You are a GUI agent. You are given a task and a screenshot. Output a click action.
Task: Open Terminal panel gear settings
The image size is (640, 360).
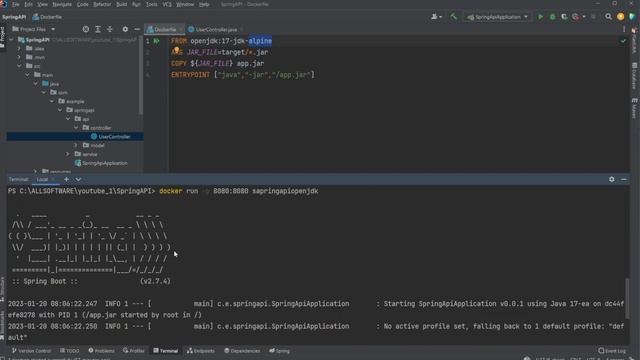(611, 179)
